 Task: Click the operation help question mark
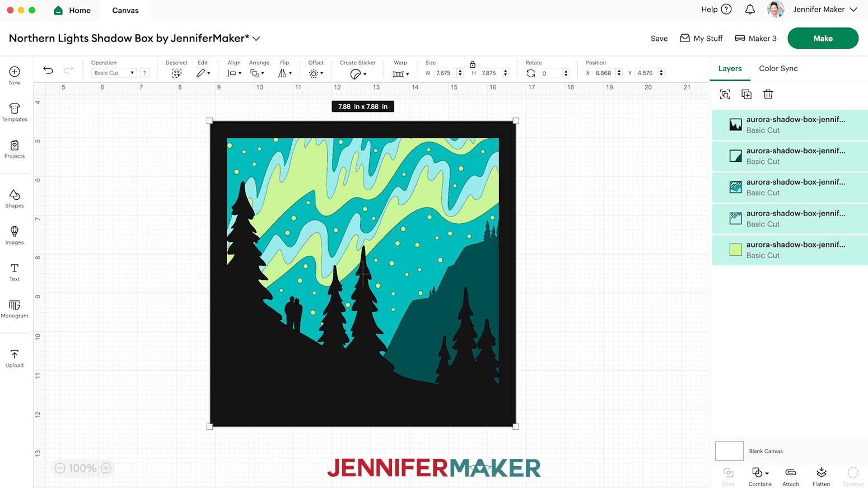(x=144, y=73)
